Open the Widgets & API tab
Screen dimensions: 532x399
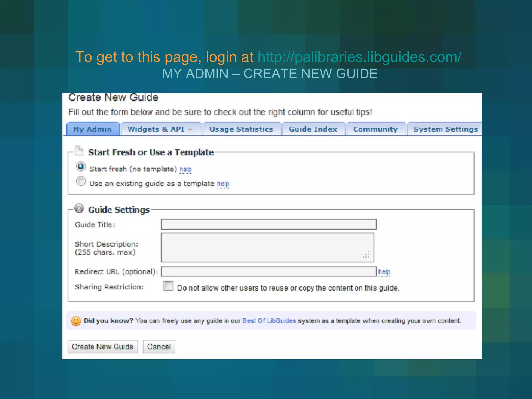(161, 129)
